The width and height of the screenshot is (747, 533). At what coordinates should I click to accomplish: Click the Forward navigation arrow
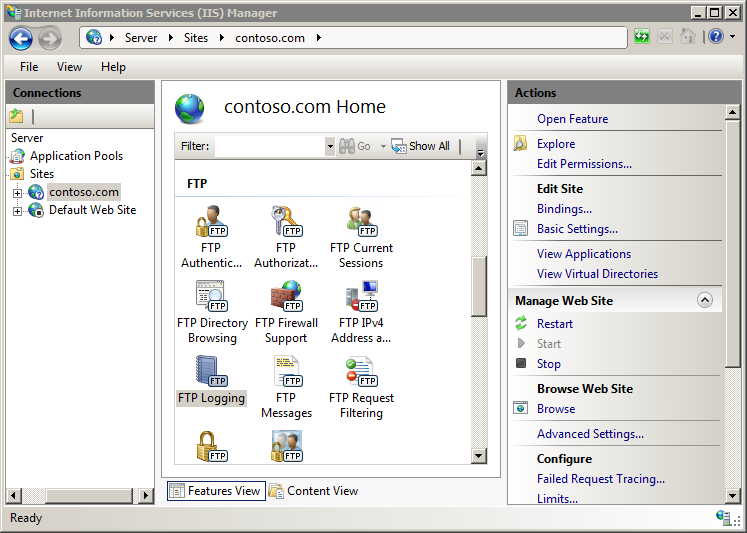tap(50, 39)
